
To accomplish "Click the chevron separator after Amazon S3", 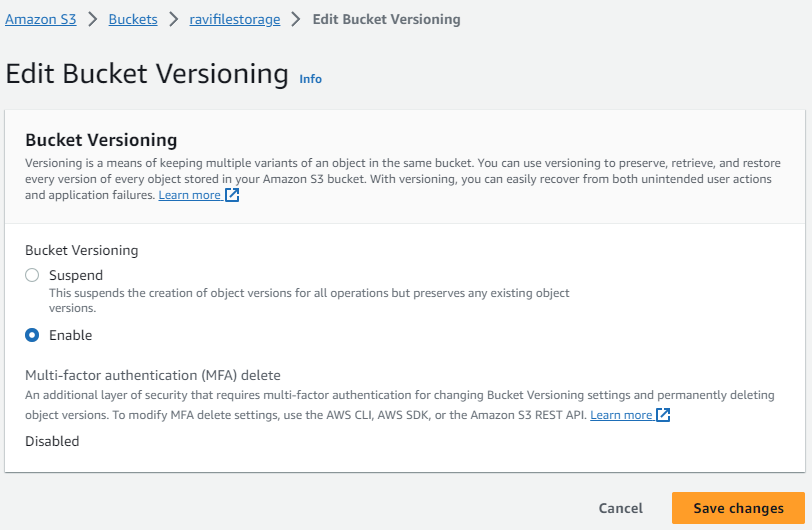I will pyautogui.click(x=94, y=19).
